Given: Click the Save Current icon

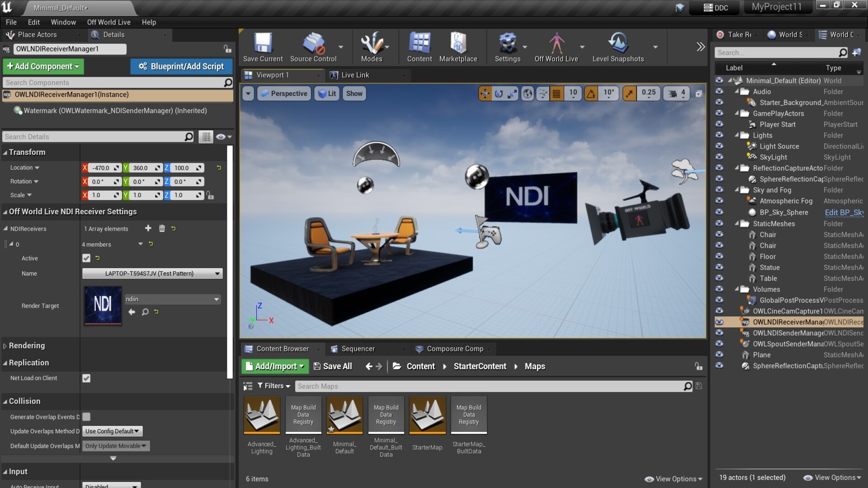Looking at the screenshot, I should [x=262, y=45].
